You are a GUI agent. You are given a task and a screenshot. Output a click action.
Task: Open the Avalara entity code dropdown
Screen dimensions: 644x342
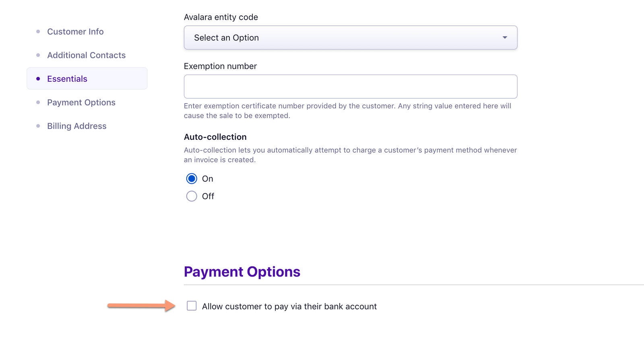click(x=350, y=37)
